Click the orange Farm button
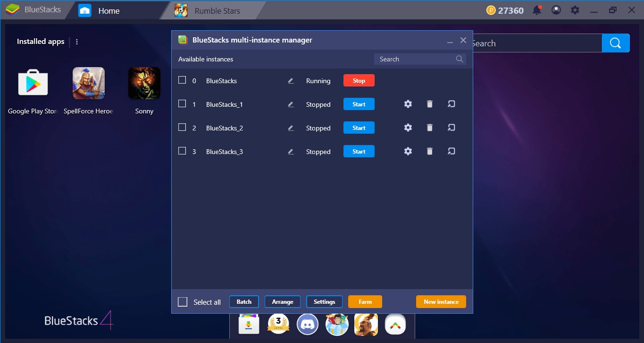The width and height of the screenshot is (644, 343). tap(365, 302)
